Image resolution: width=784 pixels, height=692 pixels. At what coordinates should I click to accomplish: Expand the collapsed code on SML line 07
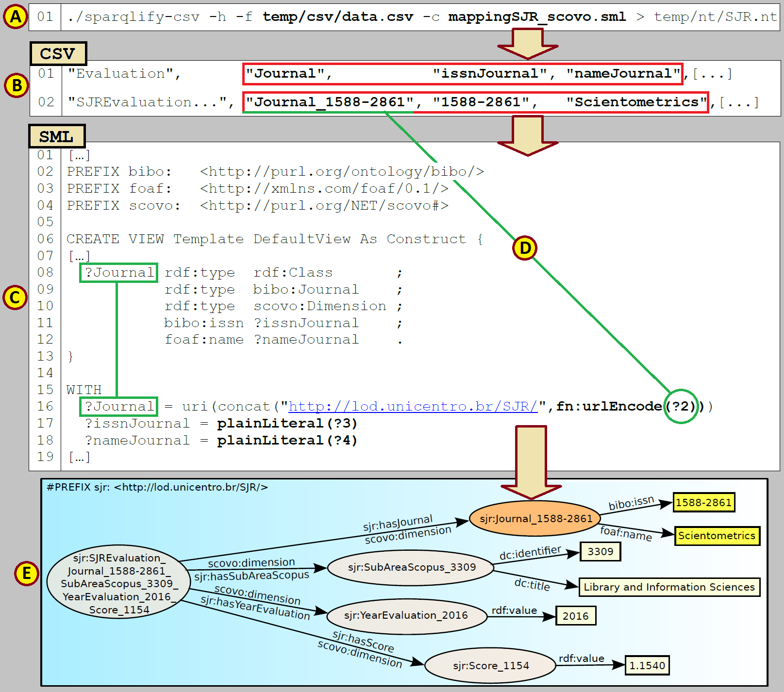click(x=80, y=256)
